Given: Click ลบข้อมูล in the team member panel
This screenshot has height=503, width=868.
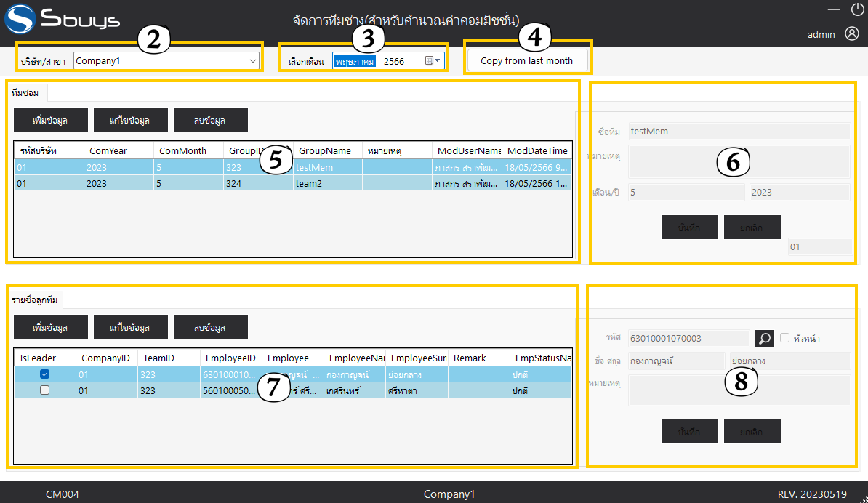Looking at the screenshot, I should [x=210, y=327].
